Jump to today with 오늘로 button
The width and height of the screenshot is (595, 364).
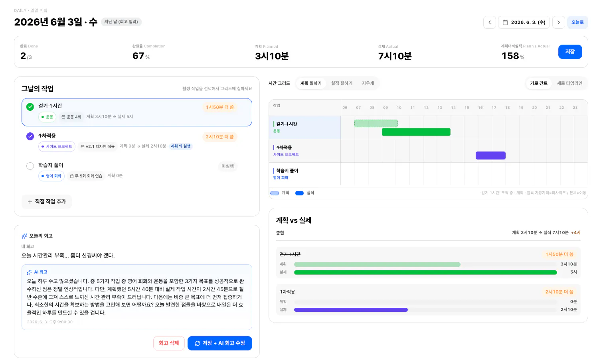(577, 22)
